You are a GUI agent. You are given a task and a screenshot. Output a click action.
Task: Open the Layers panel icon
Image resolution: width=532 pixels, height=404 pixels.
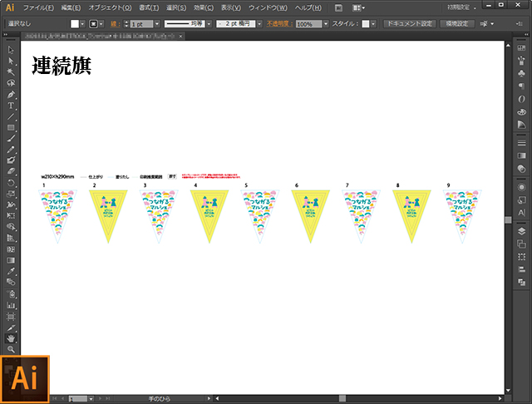tap(521, 230)
